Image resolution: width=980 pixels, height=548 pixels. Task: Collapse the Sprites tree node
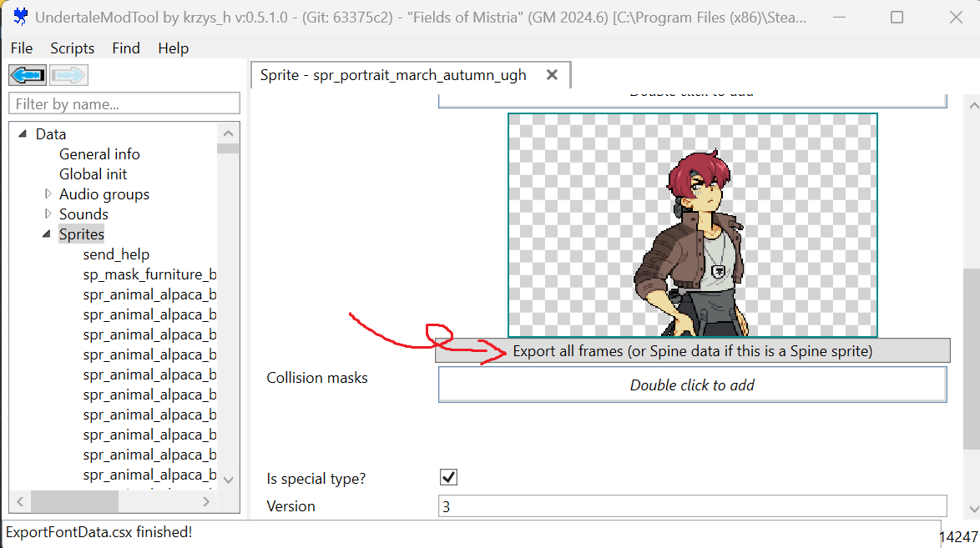click(x=46, y=234)
